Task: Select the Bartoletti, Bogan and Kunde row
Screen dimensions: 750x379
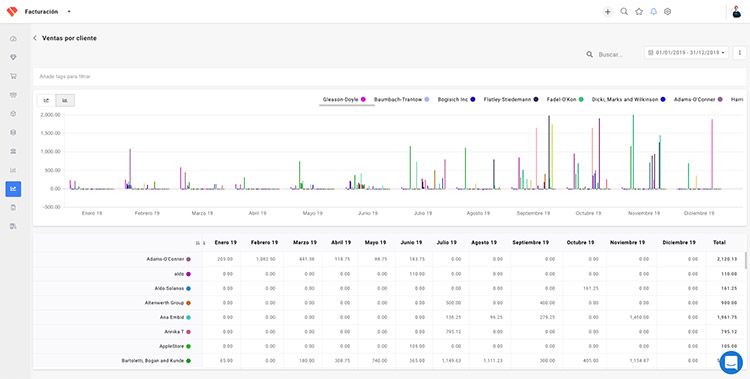Action: point(153,360)
